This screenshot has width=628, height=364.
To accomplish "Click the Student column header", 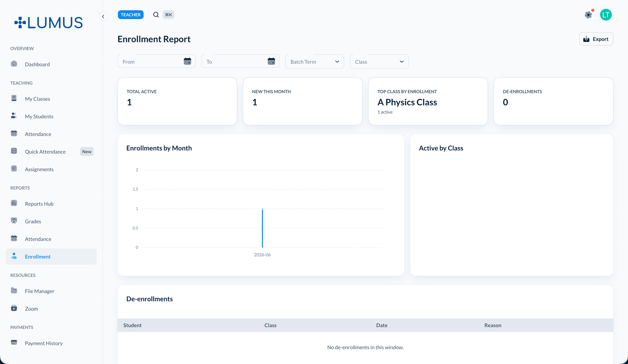I will 132,325.
